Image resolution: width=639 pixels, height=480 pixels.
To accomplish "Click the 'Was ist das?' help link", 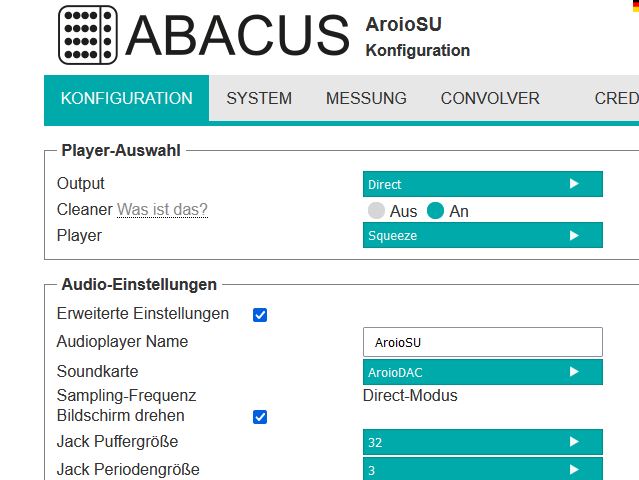I will (162, 210).
